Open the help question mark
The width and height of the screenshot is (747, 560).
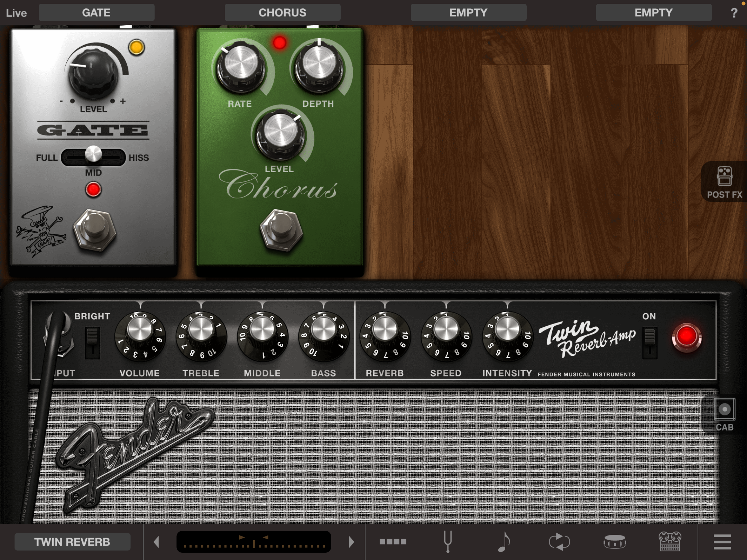click(x=734, y=13)
